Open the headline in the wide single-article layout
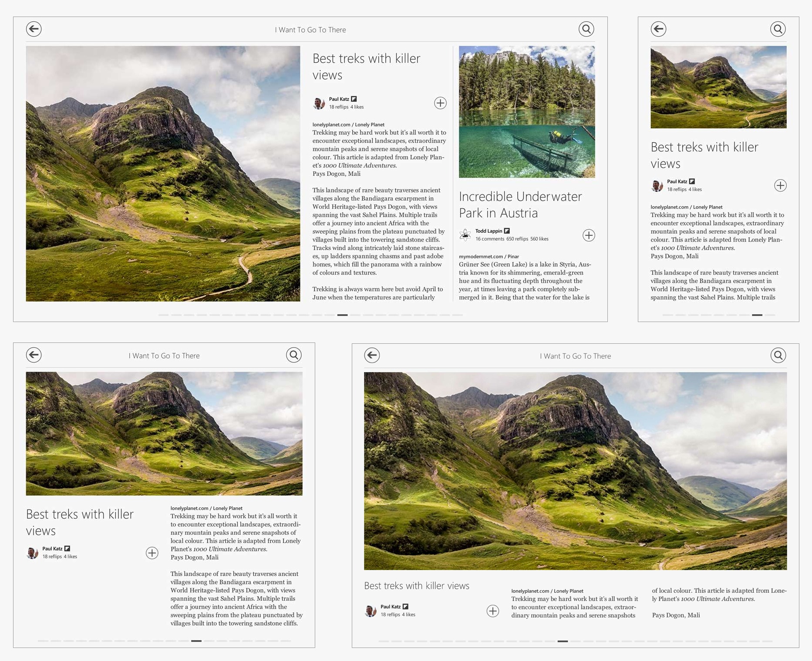Image resolution: width=812 pixels, height=661 pixels. tap(417, 586)
